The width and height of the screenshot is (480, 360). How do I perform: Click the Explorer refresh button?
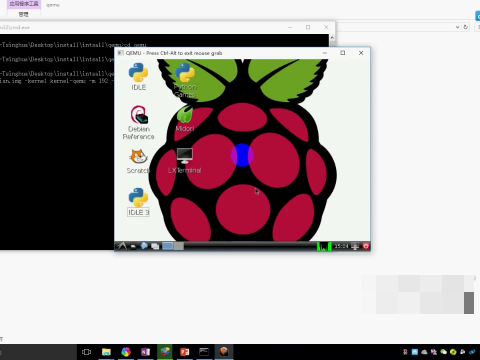click(x=466, y=27)
